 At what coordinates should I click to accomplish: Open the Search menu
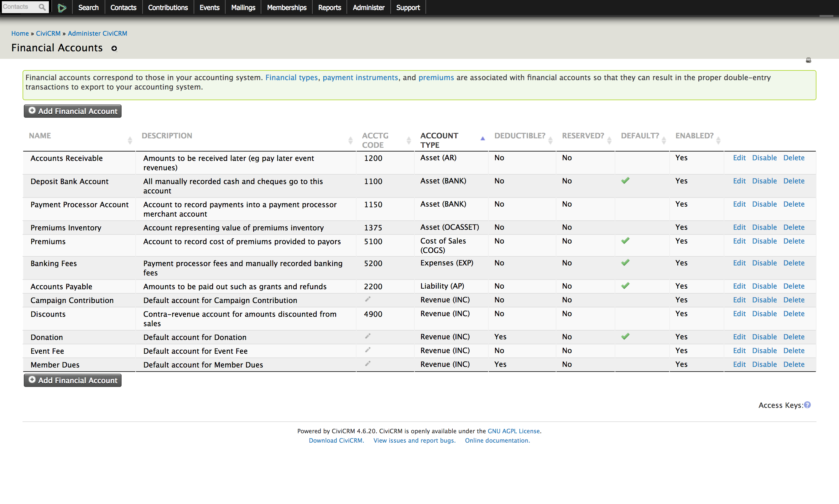(x=88, y=8)
